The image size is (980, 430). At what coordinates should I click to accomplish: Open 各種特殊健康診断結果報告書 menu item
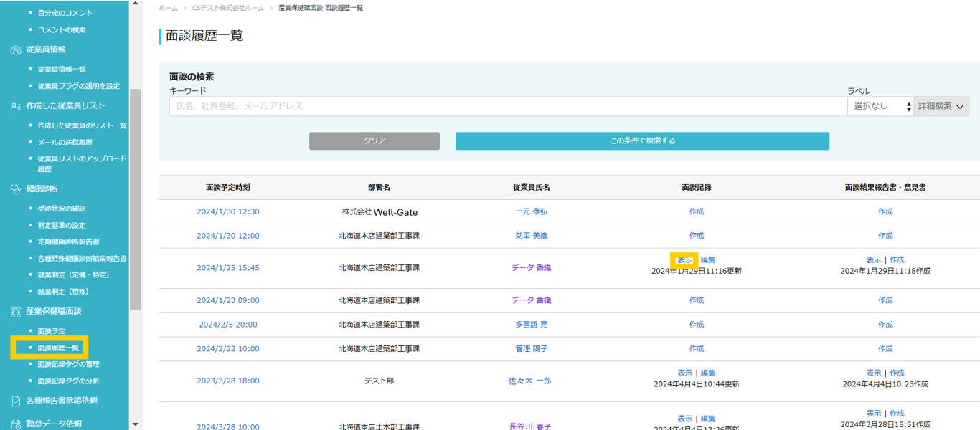click(x=82, y=258)
